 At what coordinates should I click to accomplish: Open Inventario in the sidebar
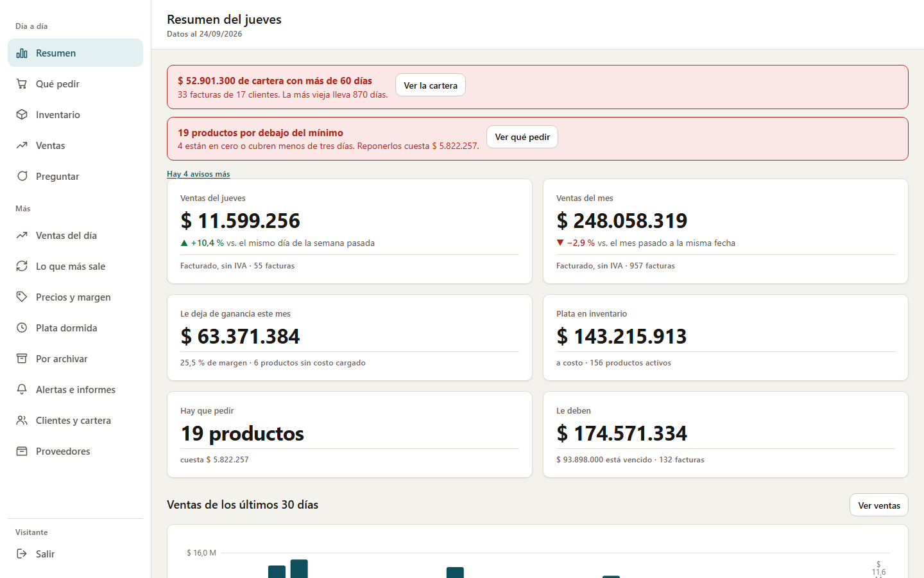(x=75, y=114)
